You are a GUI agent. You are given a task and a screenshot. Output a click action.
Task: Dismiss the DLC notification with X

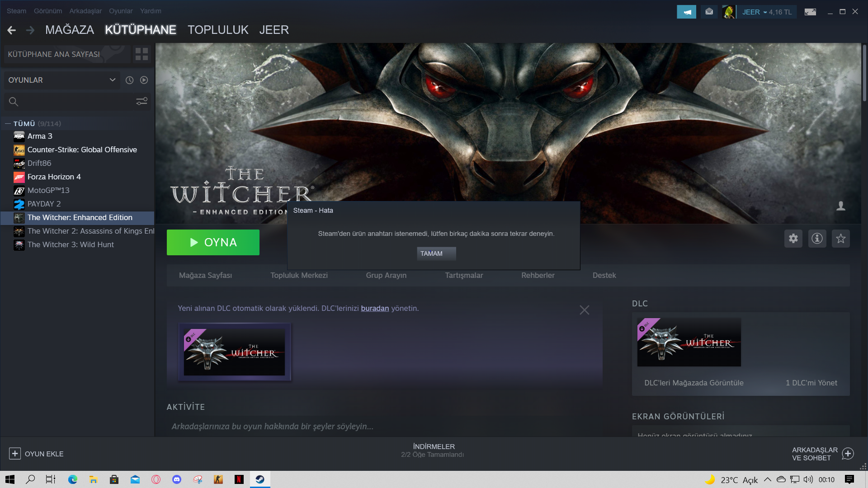pos(584,310)
